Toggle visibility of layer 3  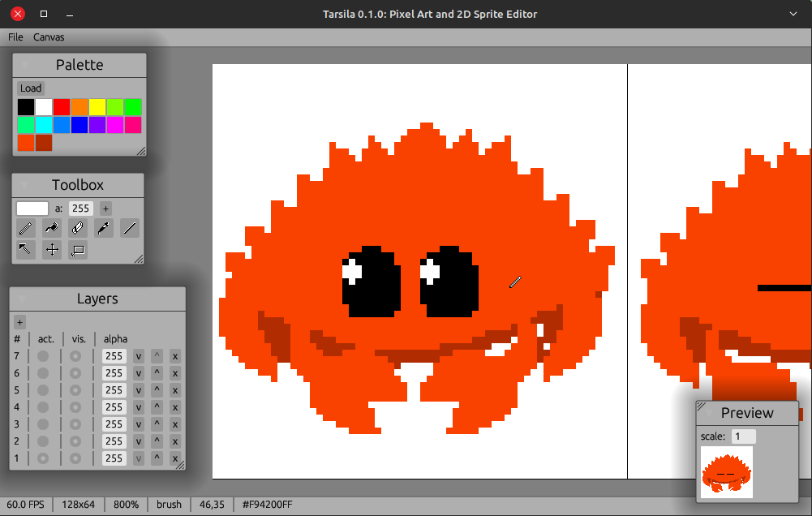[75, 424]
